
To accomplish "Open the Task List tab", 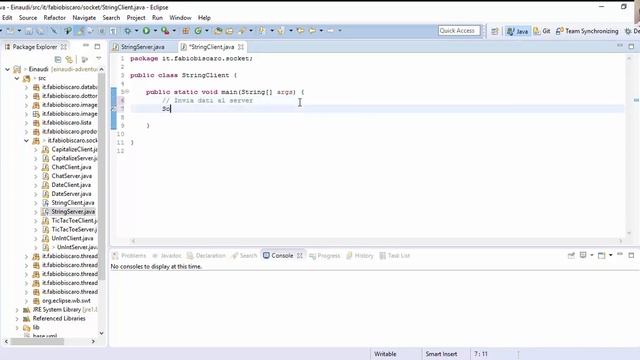I will [395, 256].
